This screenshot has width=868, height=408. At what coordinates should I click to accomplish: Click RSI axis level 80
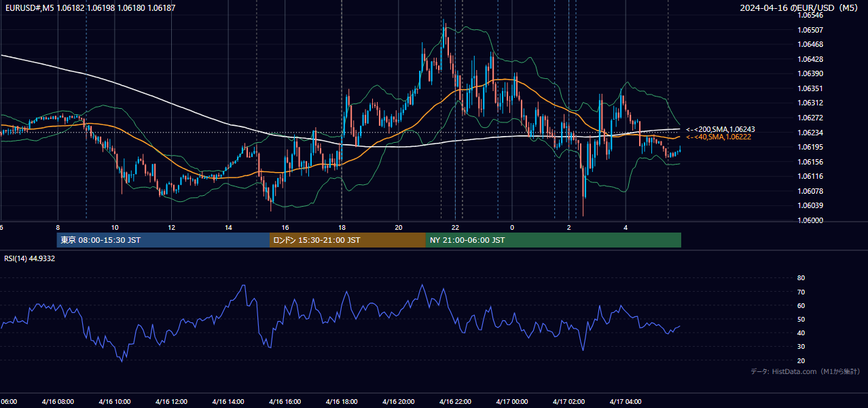(x=801, y=278)
